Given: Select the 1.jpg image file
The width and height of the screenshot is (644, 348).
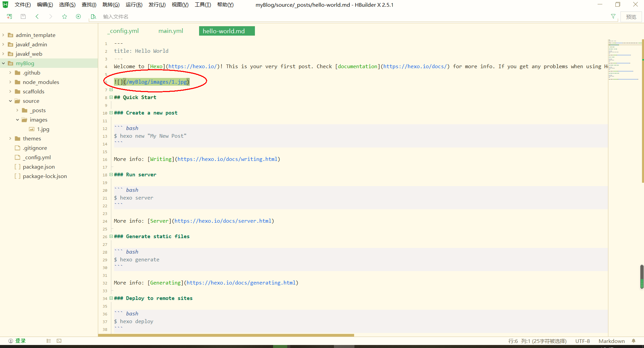Looking at the screenshot, I should tap(43, 129).
